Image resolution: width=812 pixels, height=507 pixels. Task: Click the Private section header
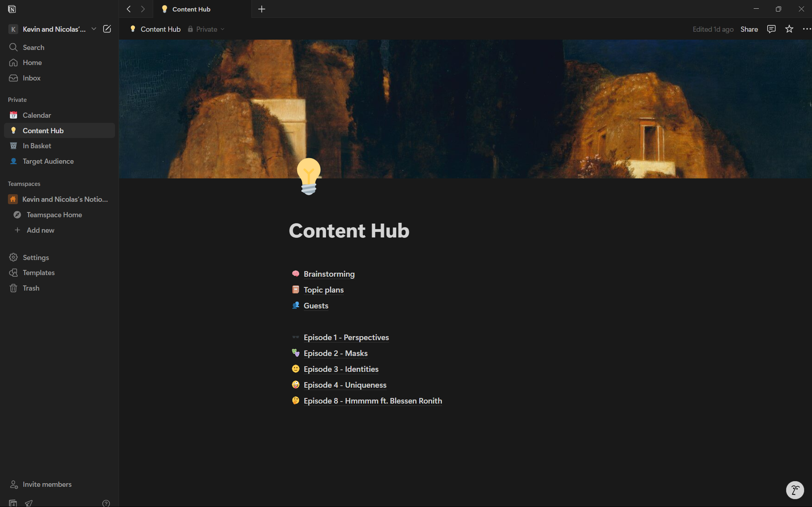click(x=17, y=100)
